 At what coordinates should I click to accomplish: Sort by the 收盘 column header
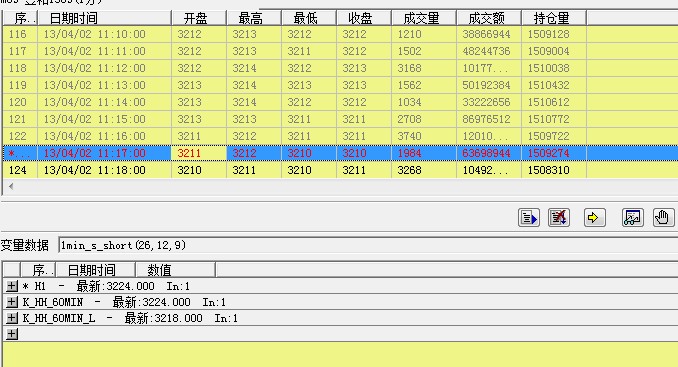364,18
